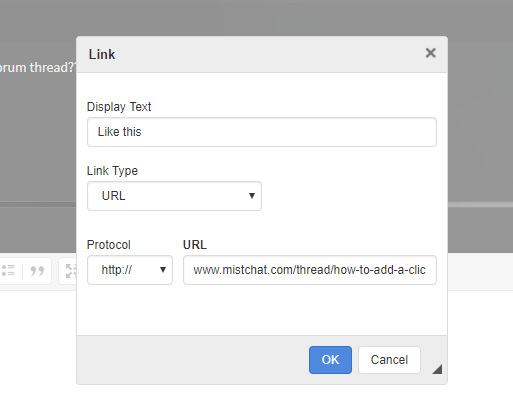The height and width of the screenshot is (408, 513).
Task: Close the Link dialog with the X
Action: [x=431, y=53]
